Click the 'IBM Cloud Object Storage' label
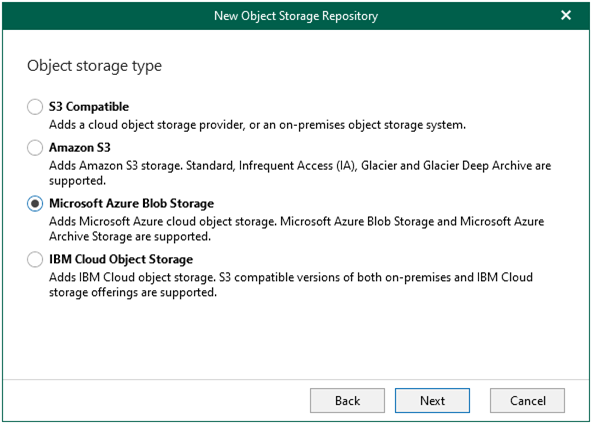 (121, 259)
